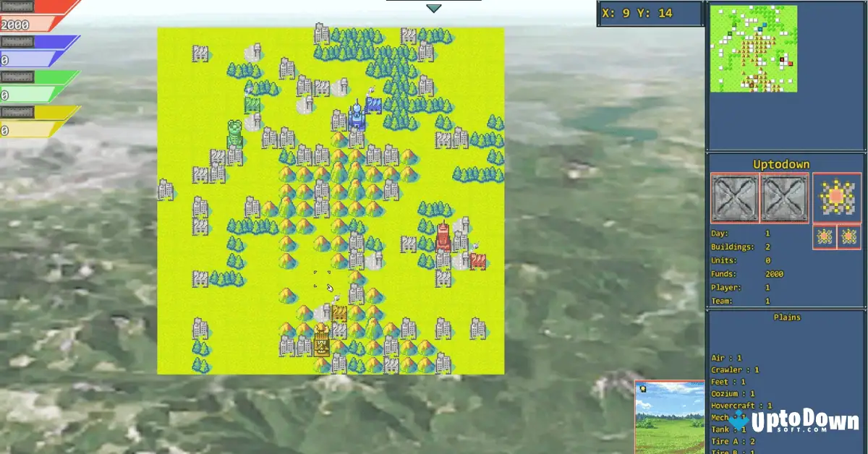Click the yellow headquarters building on the map
The height and width of the screenshot is (454, 868).
tap(323, 344)
